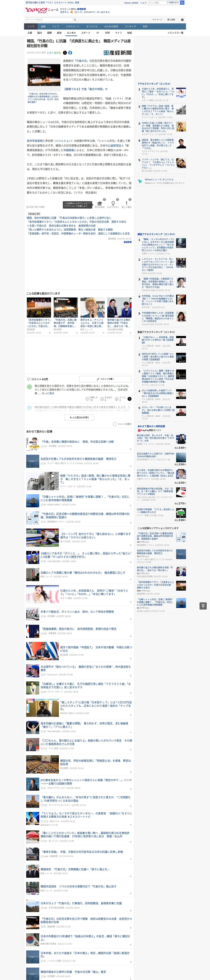
Task: Click ヘルプ link at top
Action: pos(143,3)
